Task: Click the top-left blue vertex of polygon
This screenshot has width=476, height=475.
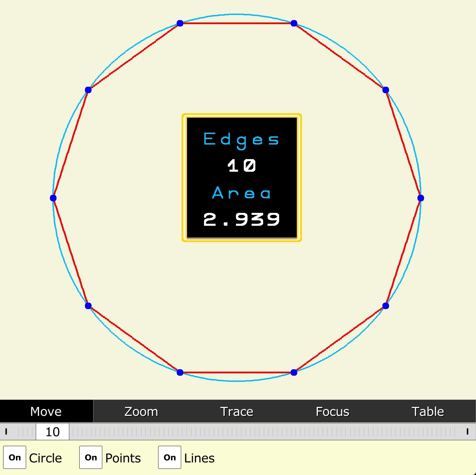Action: pyautogui.click(x=180, y=23)
